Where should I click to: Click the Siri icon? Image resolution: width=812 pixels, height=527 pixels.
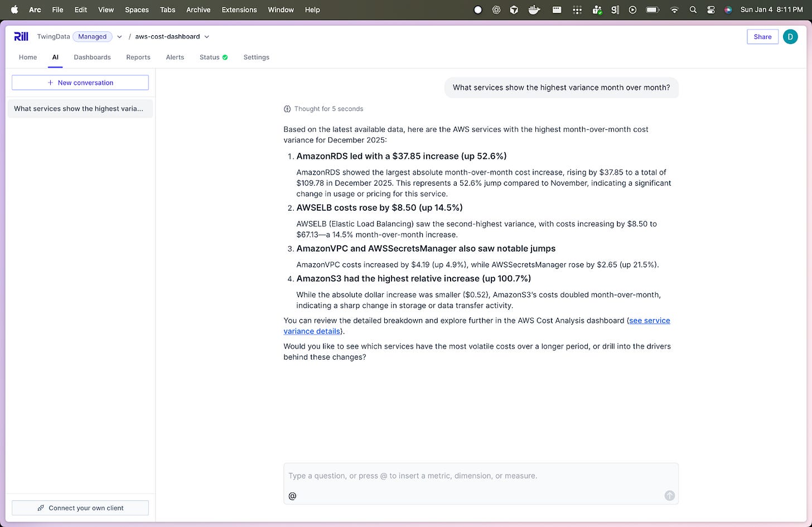728,9
